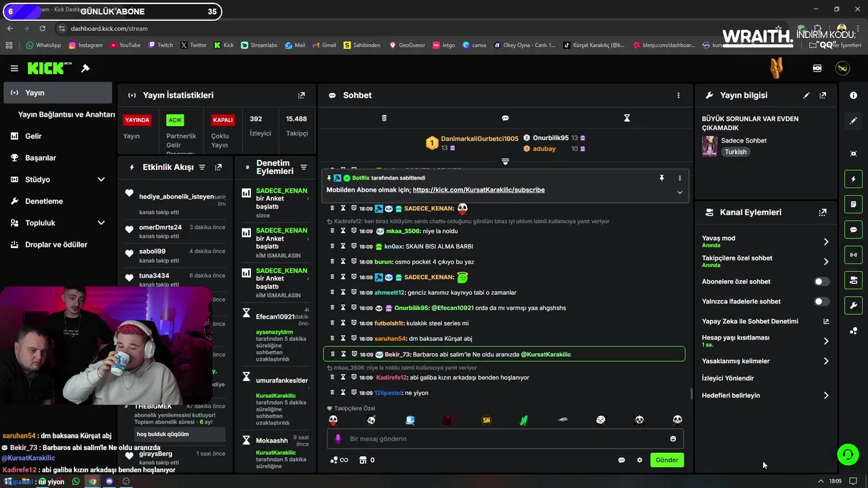Image resolution: width=868 pixels, height=488 pixels.
Task: Focus the Bir mesaj gönderin input field
Action: click(x=505, y=439)
